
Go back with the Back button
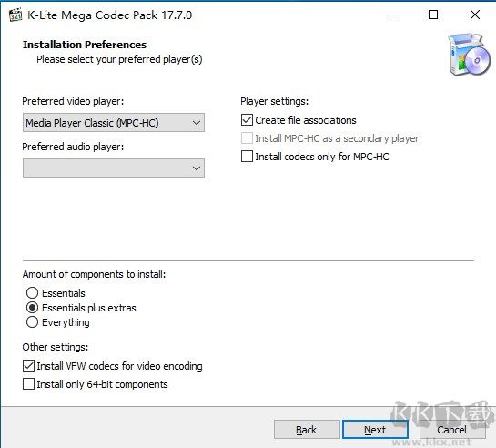point(307,430)
